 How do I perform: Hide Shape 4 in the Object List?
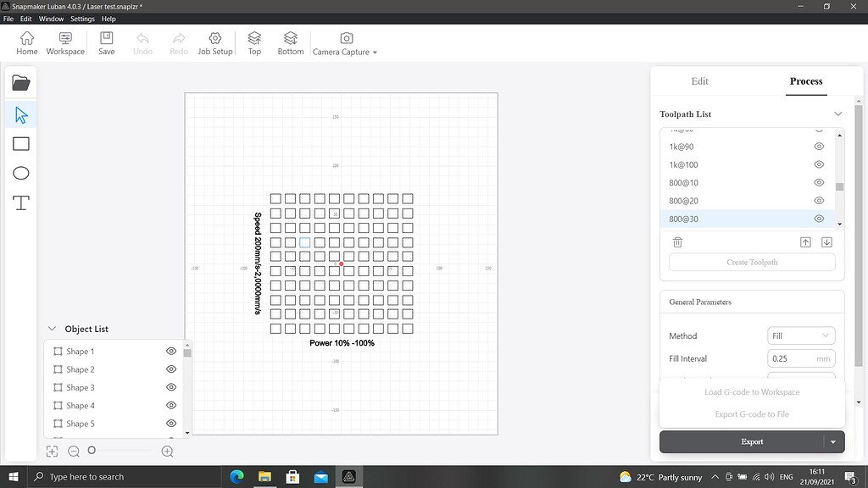[x=171, y=405]
